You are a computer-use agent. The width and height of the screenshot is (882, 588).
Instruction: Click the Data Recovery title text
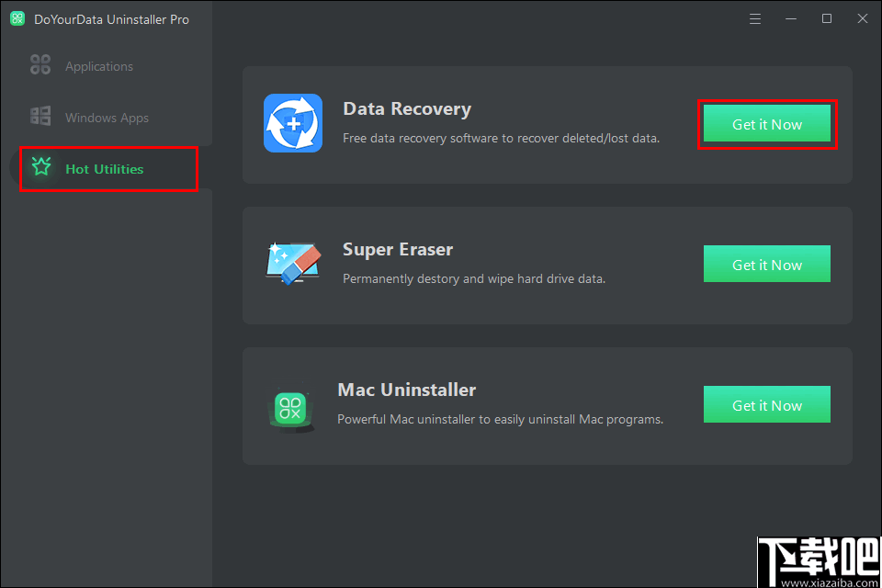(407, 108)
